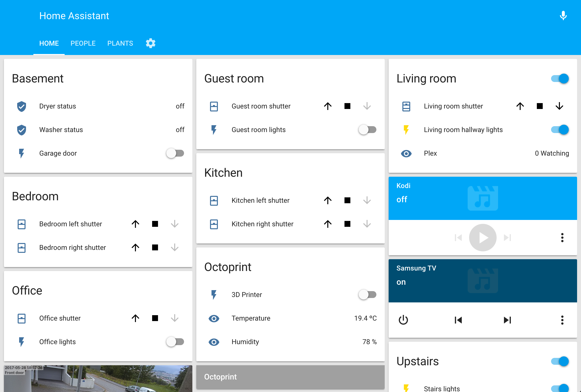Turn on Guest room lights
Screen dimensions: 581x392
tap(367, 130)
